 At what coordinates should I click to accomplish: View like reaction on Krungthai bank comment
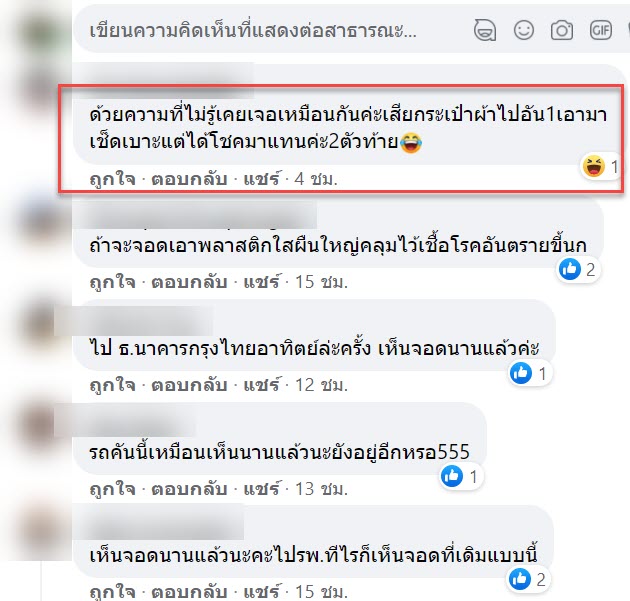coord(529,374)
